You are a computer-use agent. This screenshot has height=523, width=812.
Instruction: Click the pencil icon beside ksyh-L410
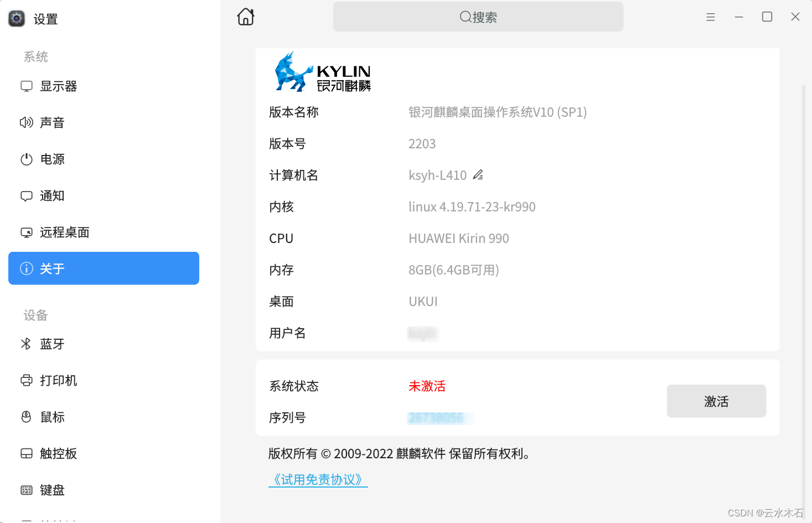pos(478,175)
